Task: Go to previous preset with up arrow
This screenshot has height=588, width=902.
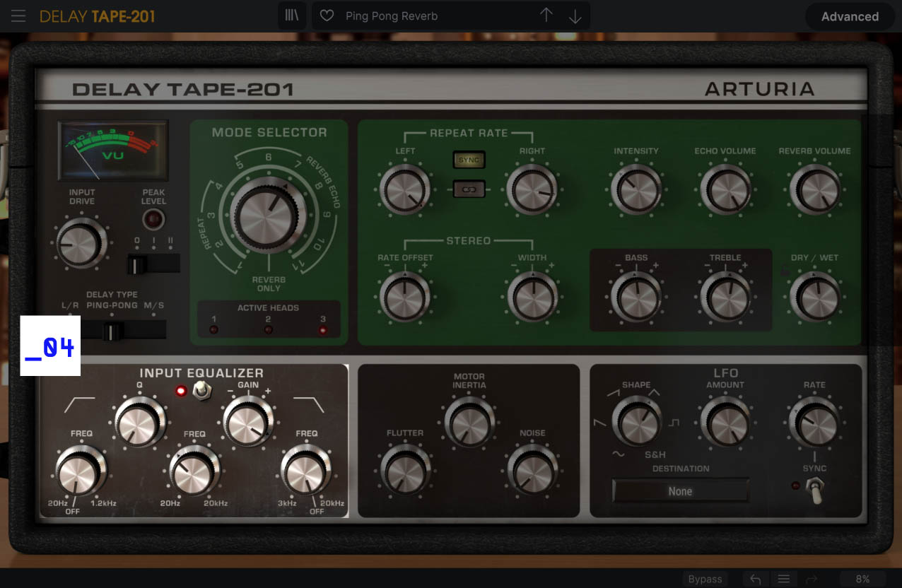Action: tap(546, 16)
